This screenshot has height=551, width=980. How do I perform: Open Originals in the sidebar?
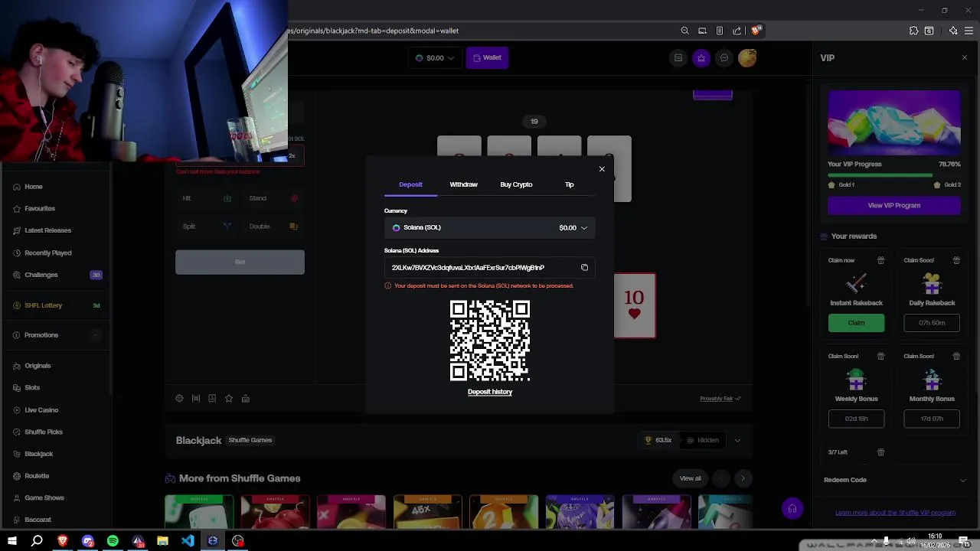click(x=37, y=366)
